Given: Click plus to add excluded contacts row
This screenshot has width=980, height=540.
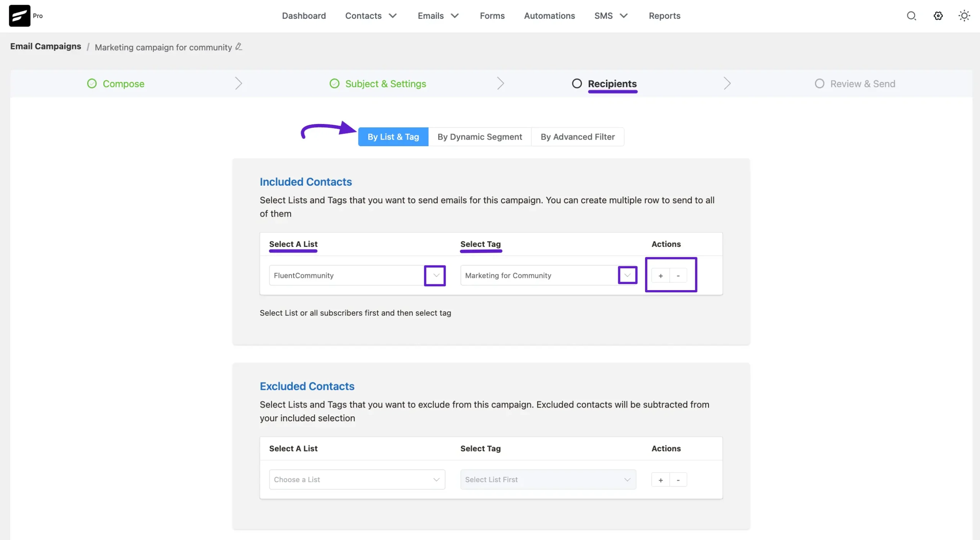Looking at the screenshot, I should pyautogui.click(x=660, y=480).
